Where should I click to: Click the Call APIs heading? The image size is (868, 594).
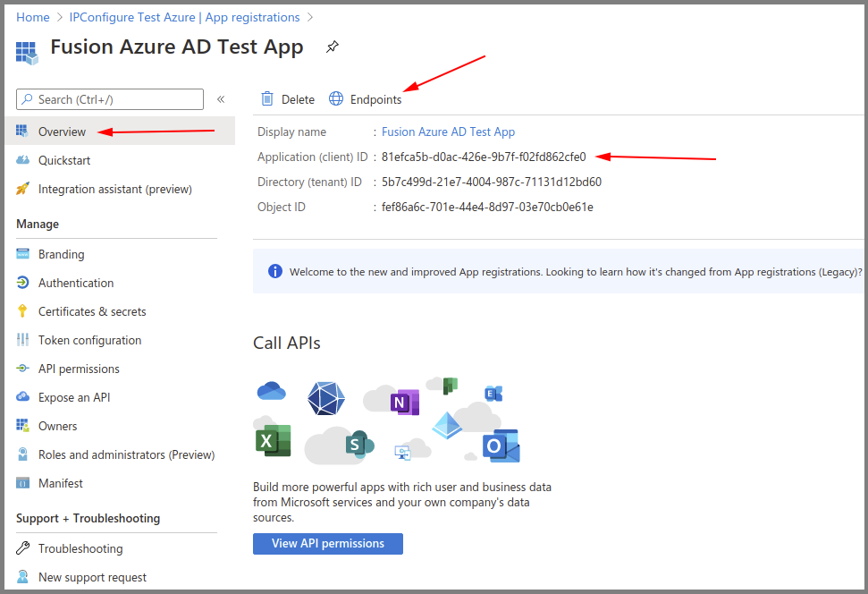287,343
